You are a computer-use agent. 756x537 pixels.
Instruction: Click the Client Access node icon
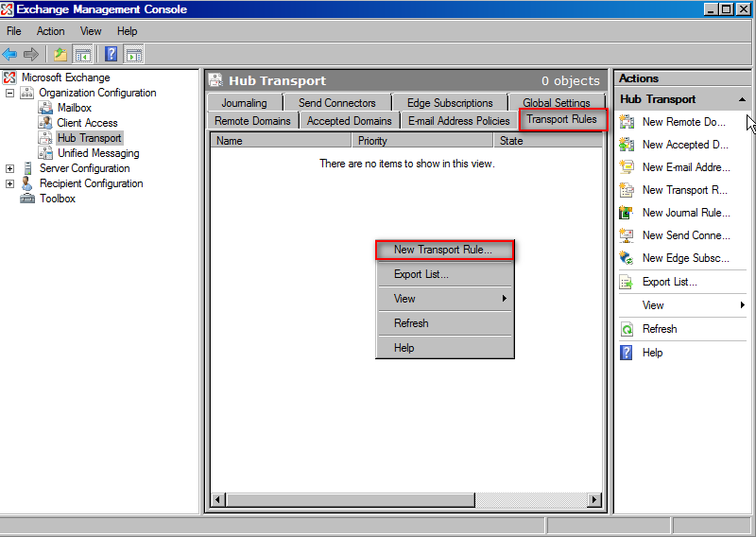point(45,123)
